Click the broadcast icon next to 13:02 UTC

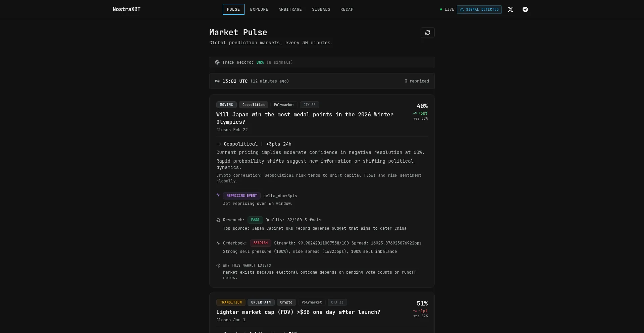point(217,81)
